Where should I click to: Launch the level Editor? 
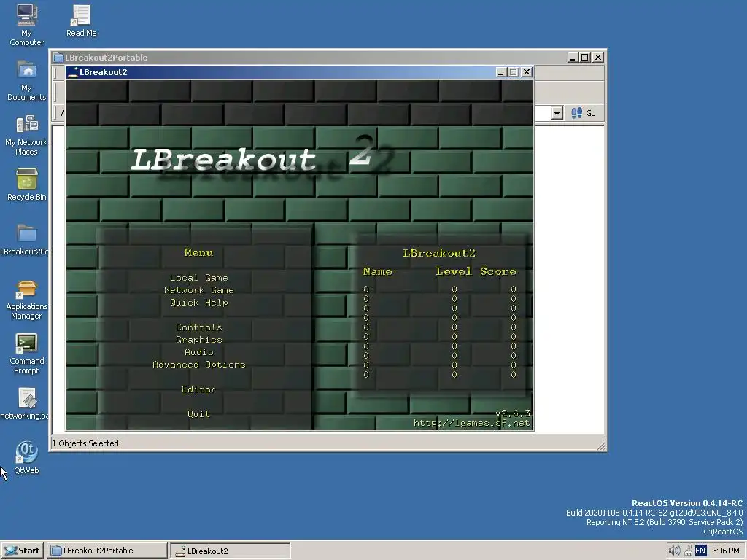(198, 389)
